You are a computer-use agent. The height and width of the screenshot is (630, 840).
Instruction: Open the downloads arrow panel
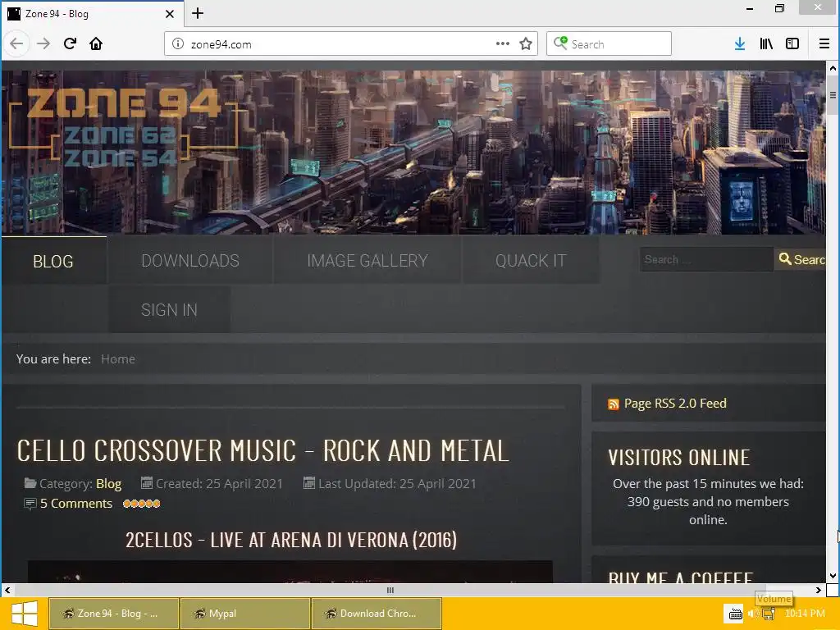[739, 43]
